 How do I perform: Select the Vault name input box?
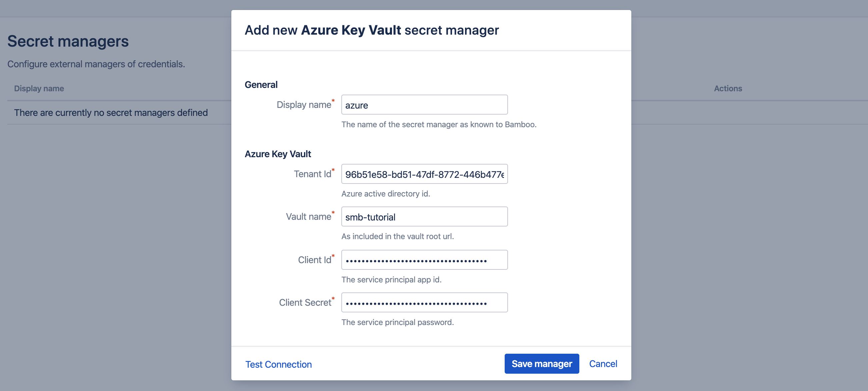click(x=424, y=216)
